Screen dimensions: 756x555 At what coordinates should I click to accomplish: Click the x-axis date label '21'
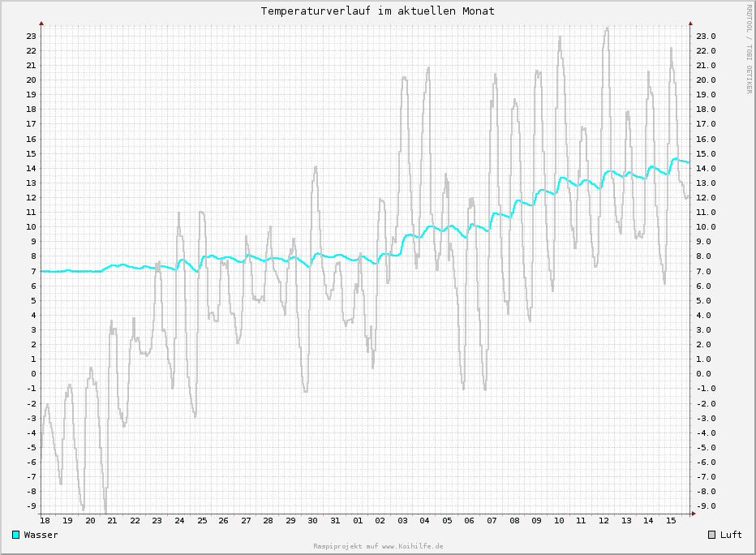point(112,520)
